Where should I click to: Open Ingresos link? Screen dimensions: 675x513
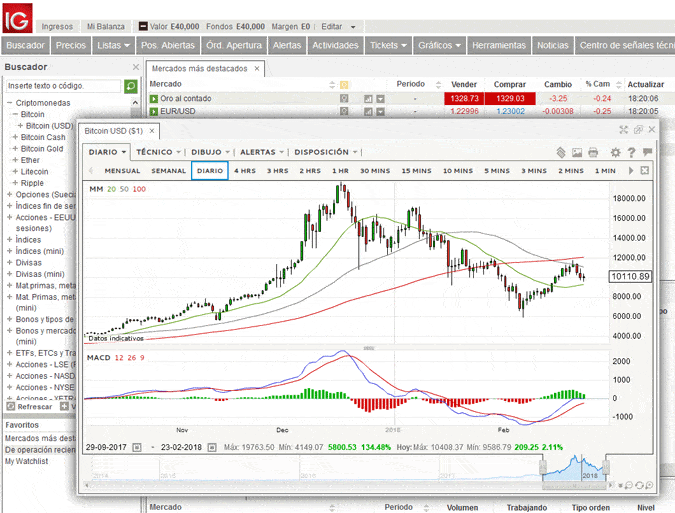coord(57,27)
